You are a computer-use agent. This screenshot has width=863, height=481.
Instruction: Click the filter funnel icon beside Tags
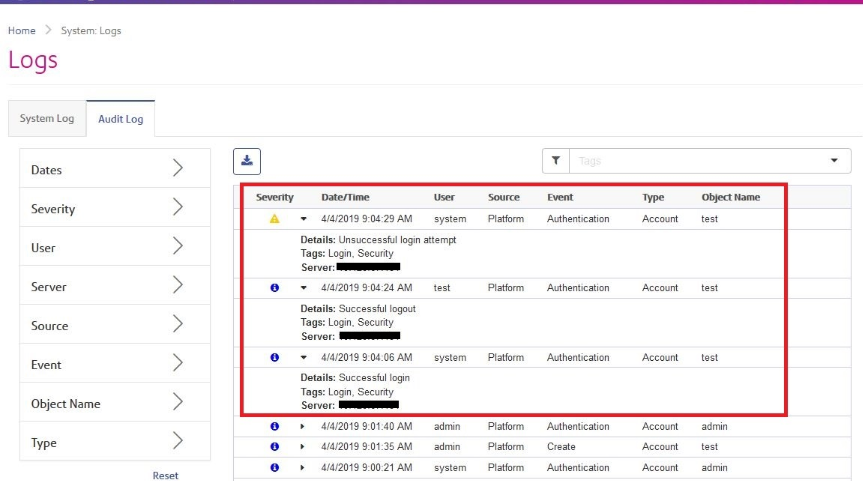(555, 160)
